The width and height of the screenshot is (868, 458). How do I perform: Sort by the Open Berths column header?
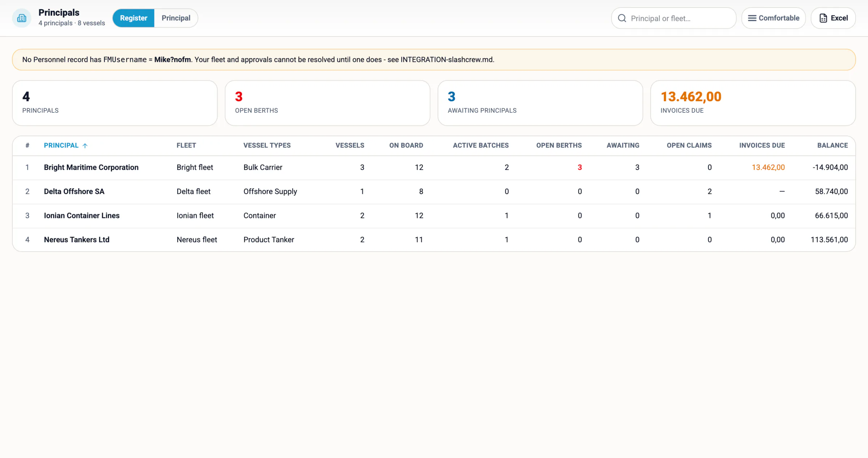click(559, 145)
